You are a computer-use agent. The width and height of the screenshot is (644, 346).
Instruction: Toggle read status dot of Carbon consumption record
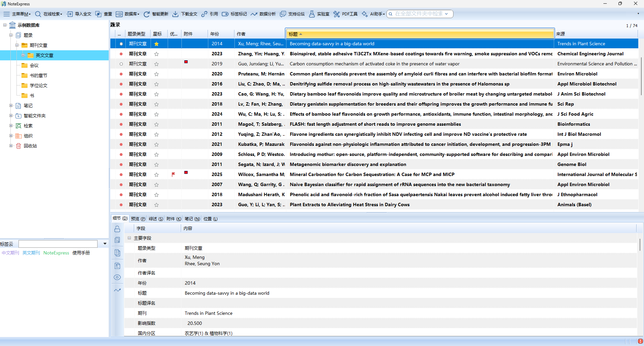click(121, 64)
